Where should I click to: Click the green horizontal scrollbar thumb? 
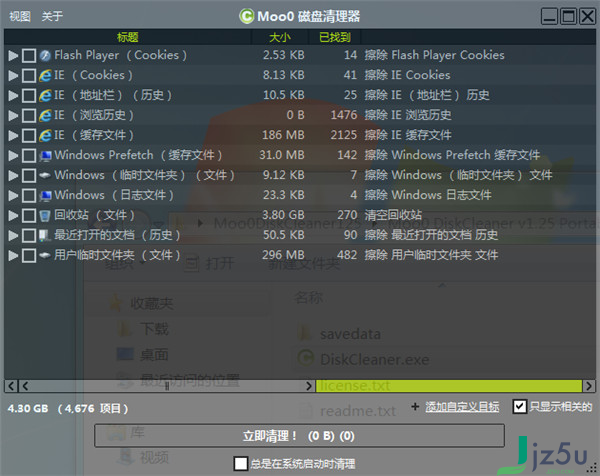tap(449, 386)
